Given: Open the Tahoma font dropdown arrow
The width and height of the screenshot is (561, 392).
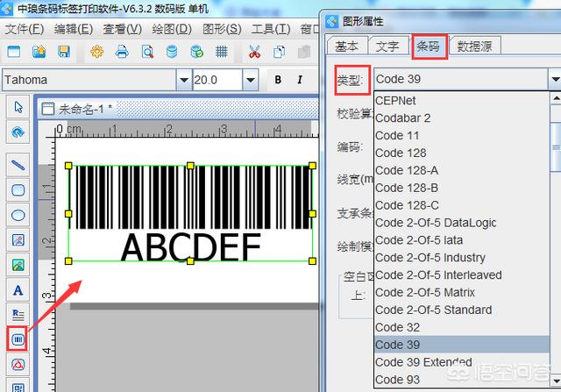Looking at the screenshot, I should (184, 80).
